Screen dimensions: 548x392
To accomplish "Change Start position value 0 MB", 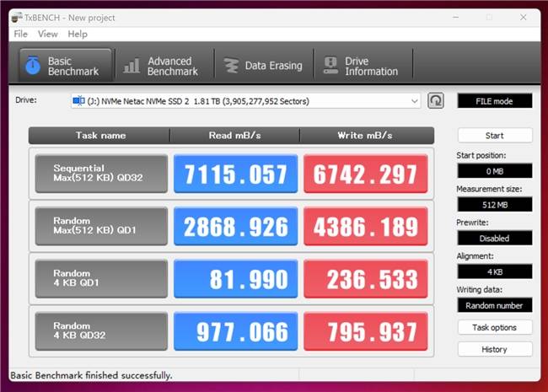I will (x=495, y=171).
